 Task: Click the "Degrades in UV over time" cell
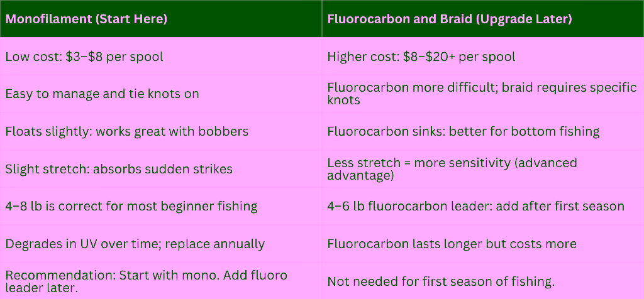[x=135, y=244]
